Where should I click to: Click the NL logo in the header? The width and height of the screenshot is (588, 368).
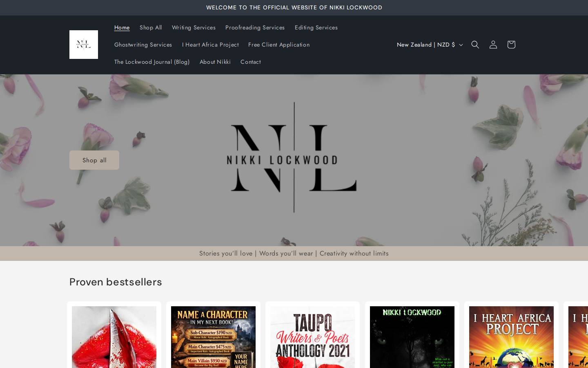[x=84, y=45]
